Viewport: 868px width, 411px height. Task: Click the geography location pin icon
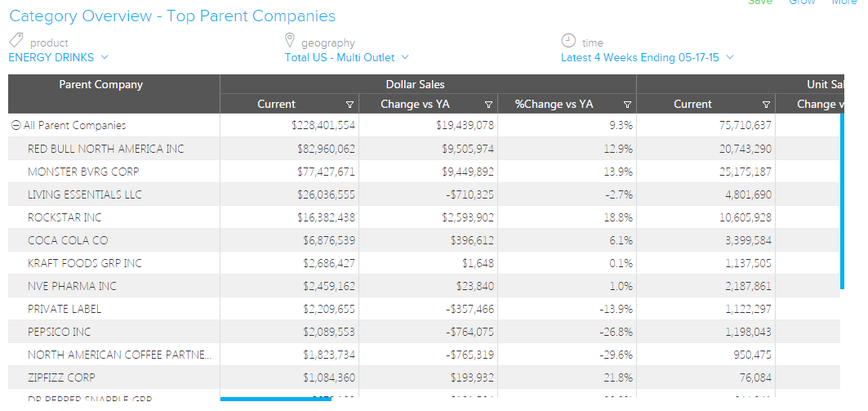[289, 40]
